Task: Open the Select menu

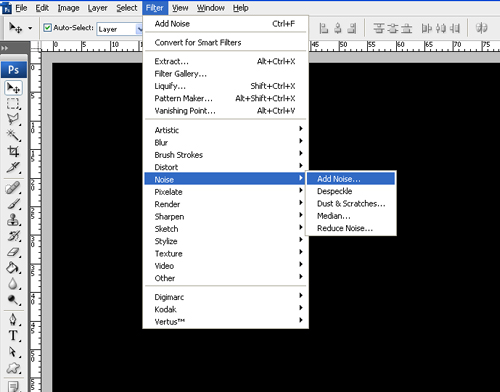Action: click(127, 8)
